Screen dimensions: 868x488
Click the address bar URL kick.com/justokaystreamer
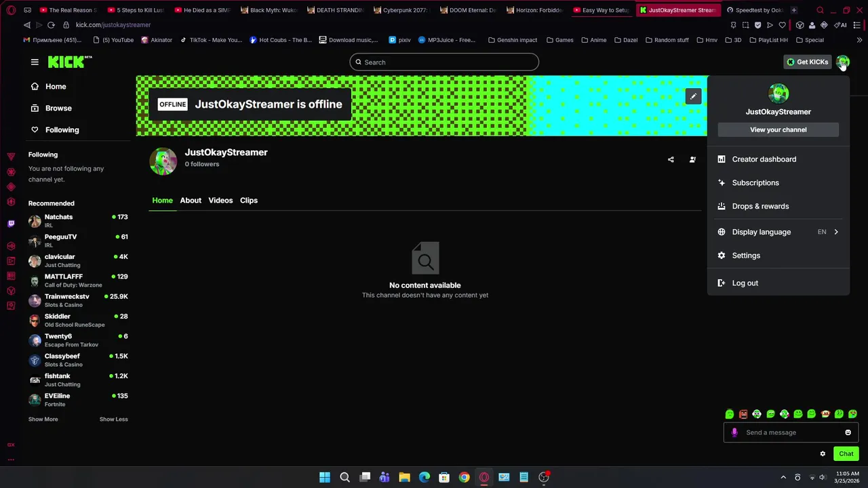(113, 25)
